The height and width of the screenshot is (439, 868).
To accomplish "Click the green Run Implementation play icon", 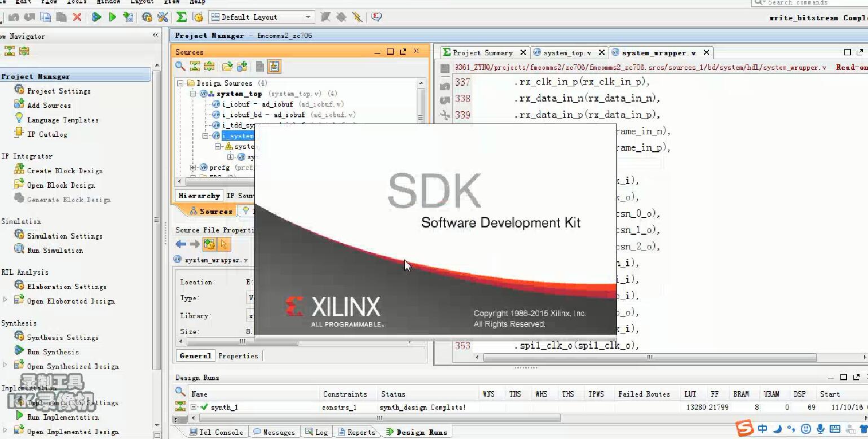I will [x=112, y=17].
